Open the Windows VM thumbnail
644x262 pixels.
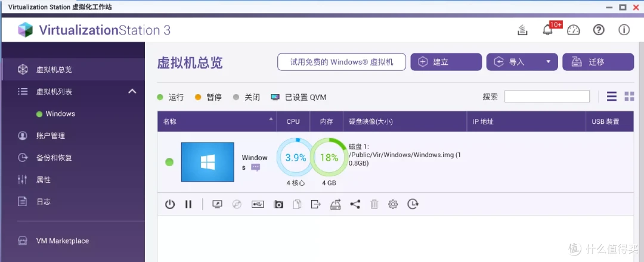pos(208,162)
